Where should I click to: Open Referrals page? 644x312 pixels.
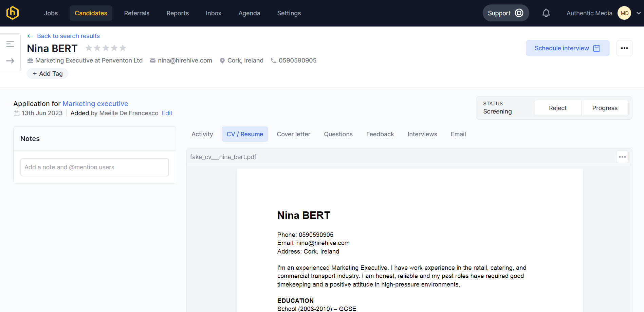point(137,13)
